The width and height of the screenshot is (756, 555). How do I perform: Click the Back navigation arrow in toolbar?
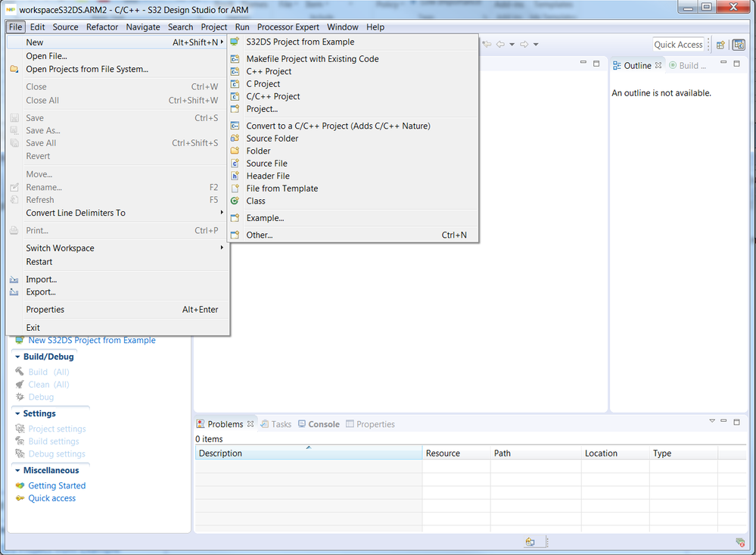pos(500,45)
